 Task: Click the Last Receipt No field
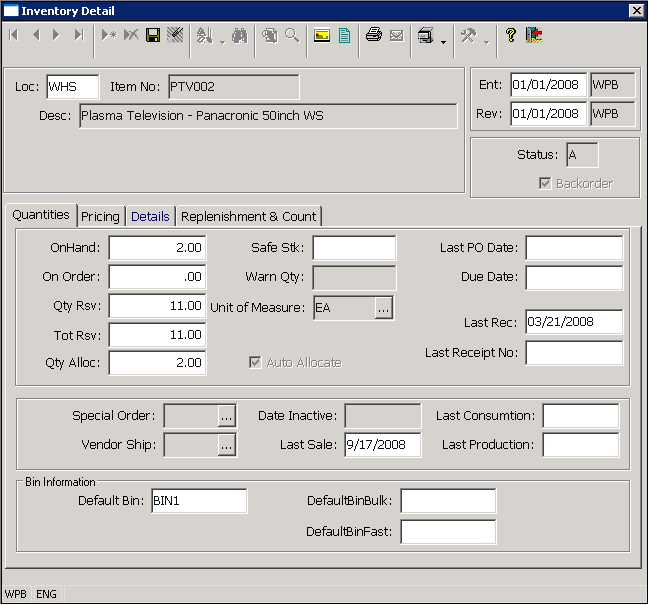point(574,353)
